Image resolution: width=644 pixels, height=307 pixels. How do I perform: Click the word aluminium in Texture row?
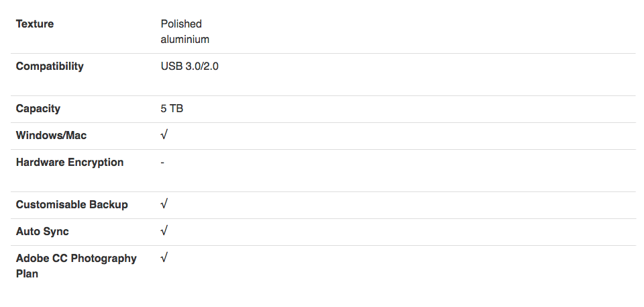point(185,40)
